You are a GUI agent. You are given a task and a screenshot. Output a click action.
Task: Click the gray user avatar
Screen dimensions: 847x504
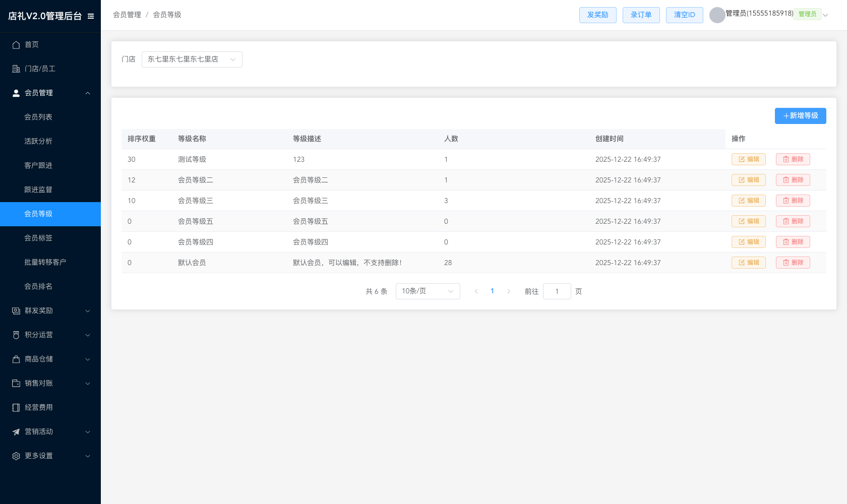point(717,15)
